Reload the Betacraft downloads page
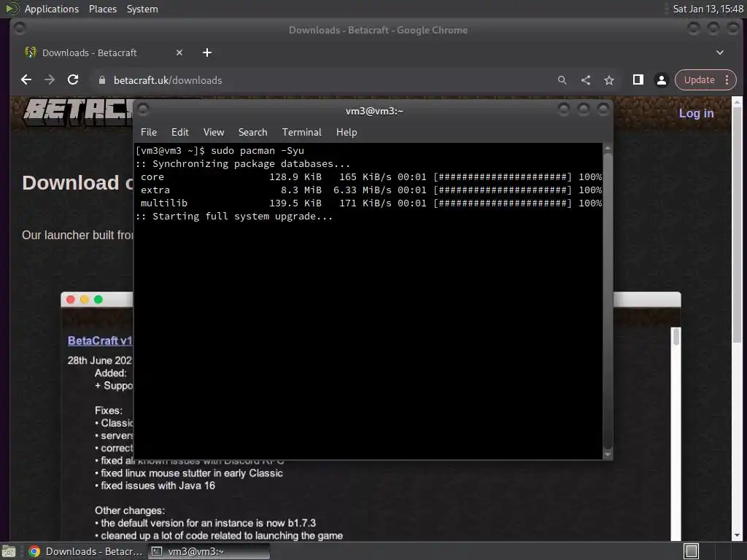 coord(73,80)
